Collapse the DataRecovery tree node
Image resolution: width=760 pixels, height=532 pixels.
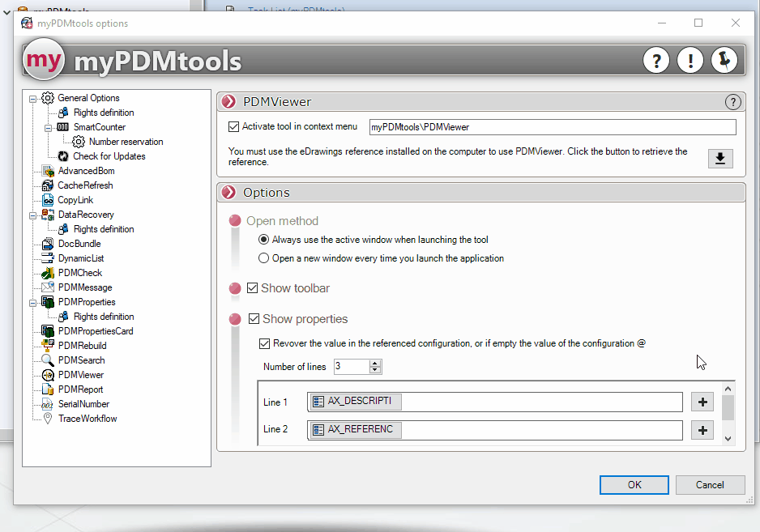(x=33, y=215)
